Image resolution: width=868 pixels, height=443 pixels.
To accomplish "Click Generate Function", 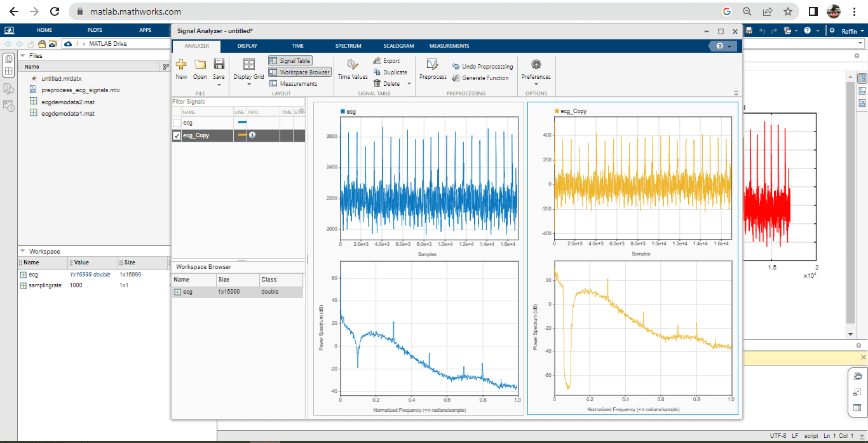I will [480, 78].
